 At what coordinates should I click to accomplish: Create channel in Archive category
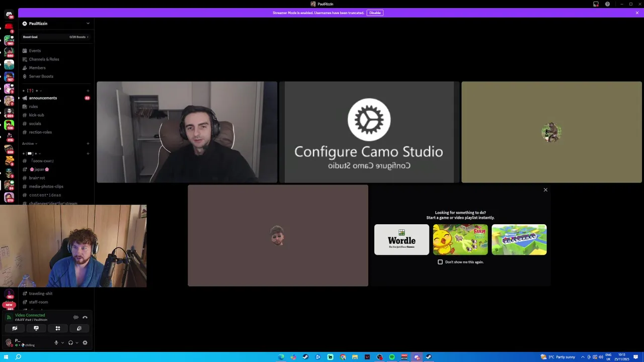coord(88,144)
